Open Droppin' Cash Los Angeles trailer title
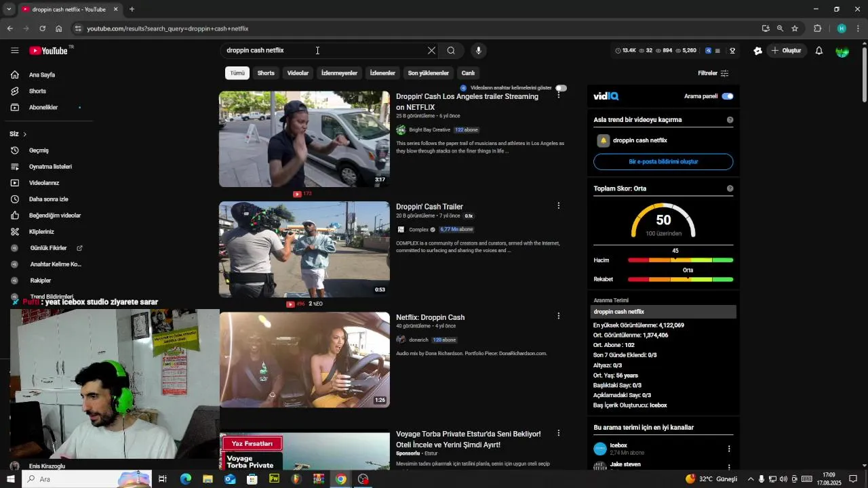868x488 pixels. pos(467,102)
